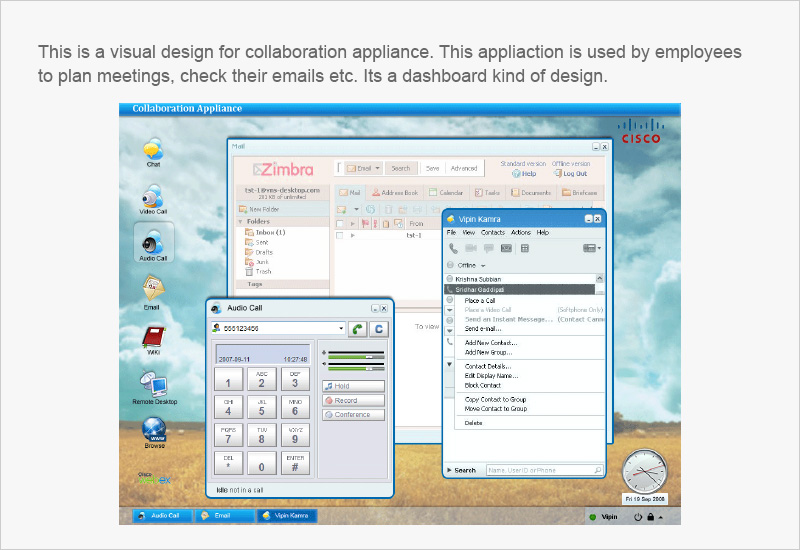Tick the select-all checkbox in mail header
Viewport: 800px width, 550px height.
click(x=340, y=223)
